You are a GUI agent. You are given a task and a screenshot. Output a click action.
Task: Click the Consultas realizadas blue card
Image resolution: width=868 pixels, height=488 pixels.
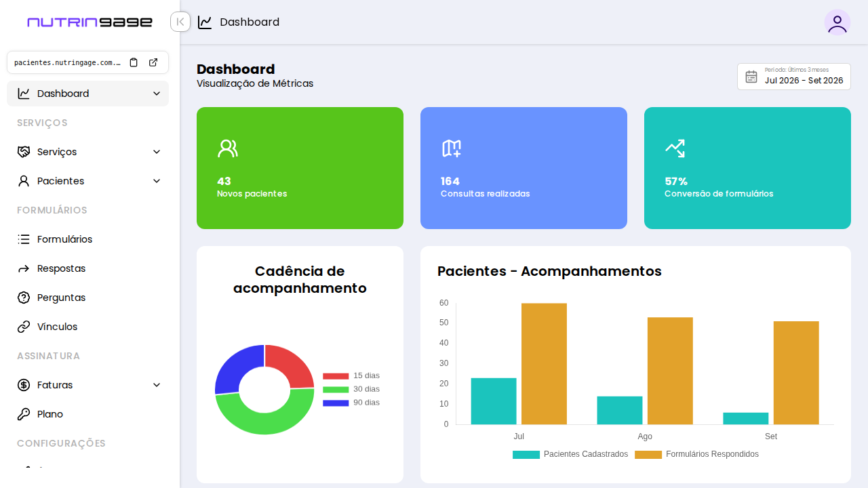[x=524, y=168]
